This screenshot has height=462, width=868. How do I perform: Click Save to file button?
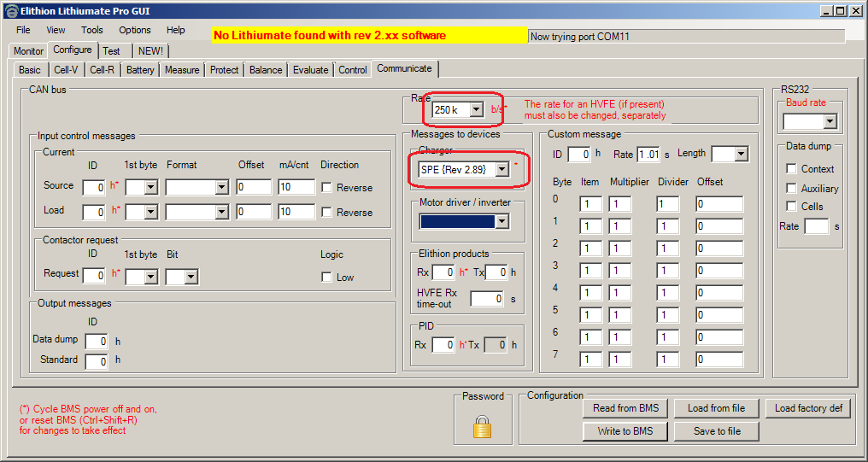pos(716,431)
